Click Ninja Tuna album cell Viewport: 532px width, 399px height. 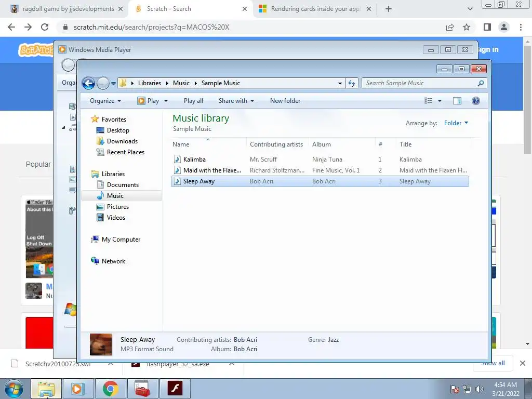click(x=327, y=159)
